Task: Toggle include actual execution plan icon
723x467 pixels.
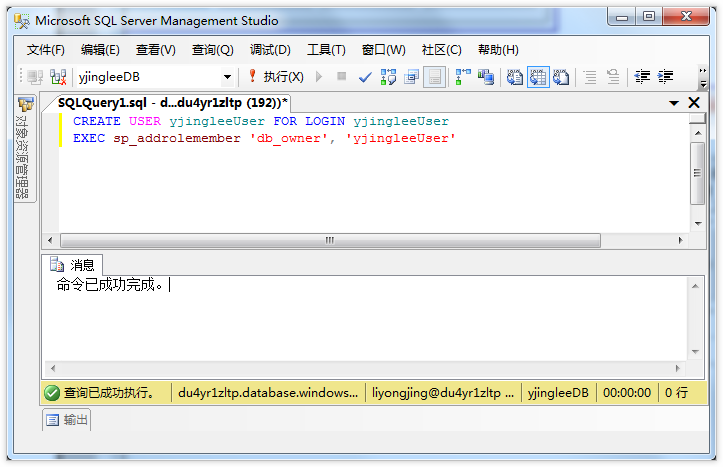Action: pyautogui.click(x=463, y=77)
